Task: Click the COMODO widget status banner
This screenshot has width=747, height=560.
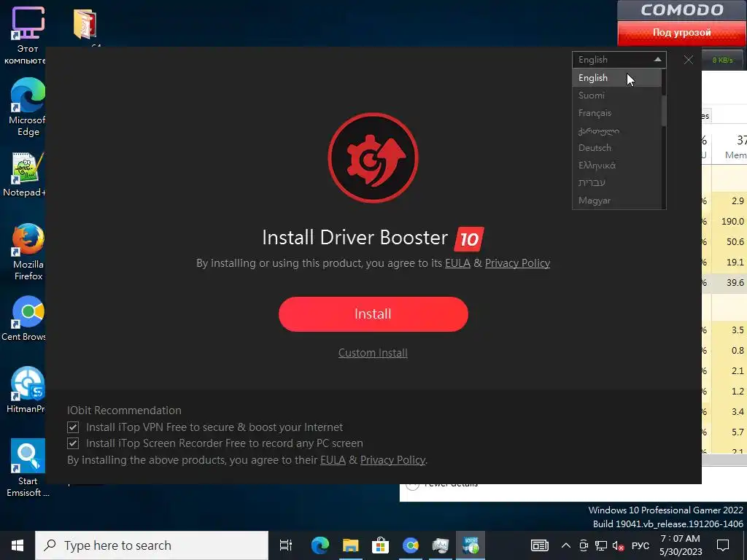Action: (682, 32)
